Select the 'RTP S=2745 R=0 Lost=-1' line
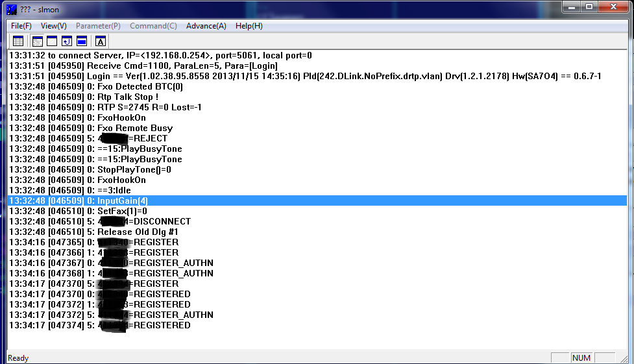Image resolution: width=634 pixels, height=364 pixels. click(x=317, y=107)
